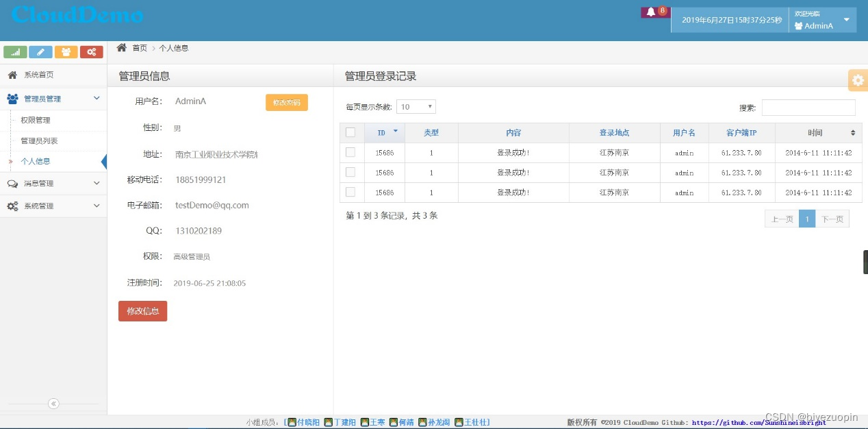Screen dimensions: 868x429
Task: Click the QQ number 1310202189
Action: click(199, 231)
